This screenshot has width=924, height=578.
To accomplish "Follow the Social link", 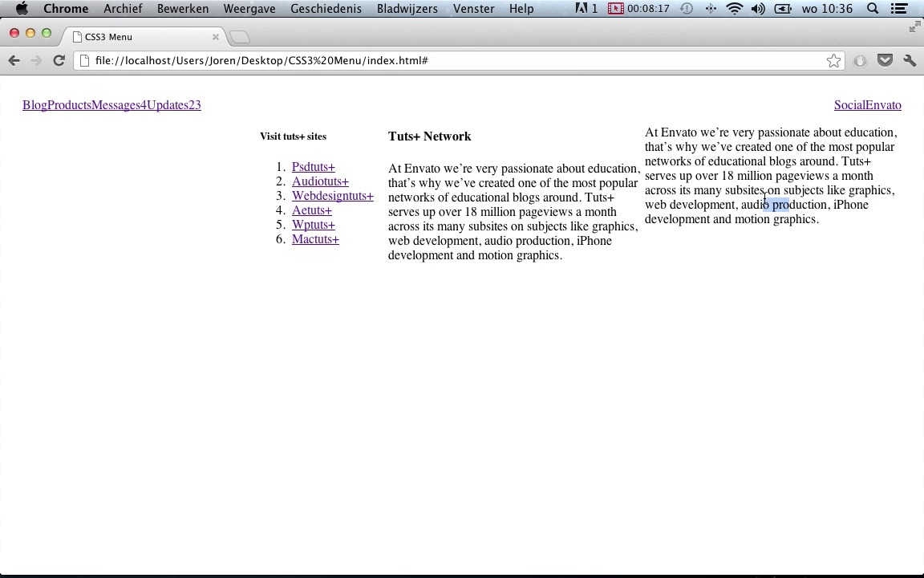I will (x=849, y=105).
